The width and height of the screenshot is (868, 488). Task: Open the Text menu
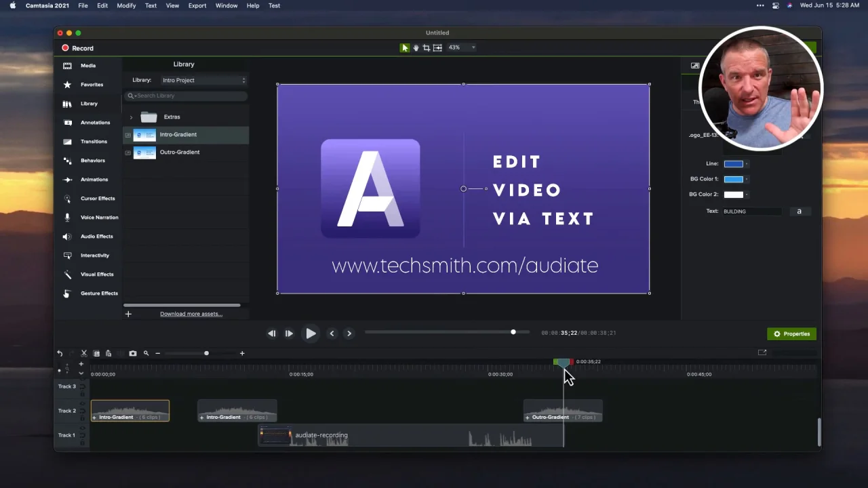(151, 5)
